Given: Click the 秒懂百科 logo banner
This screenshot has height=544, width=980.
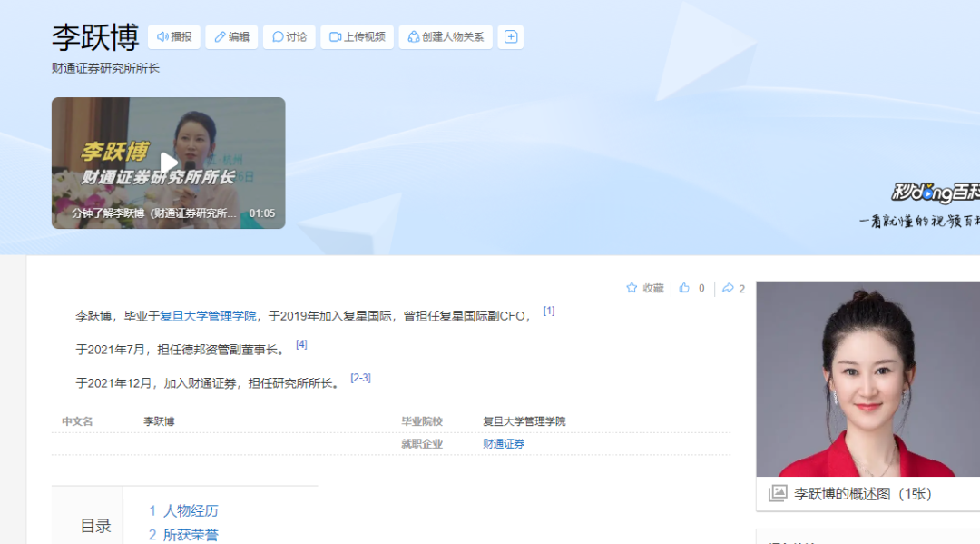Looking at the screenshot, I should click(x=936, y=193).
